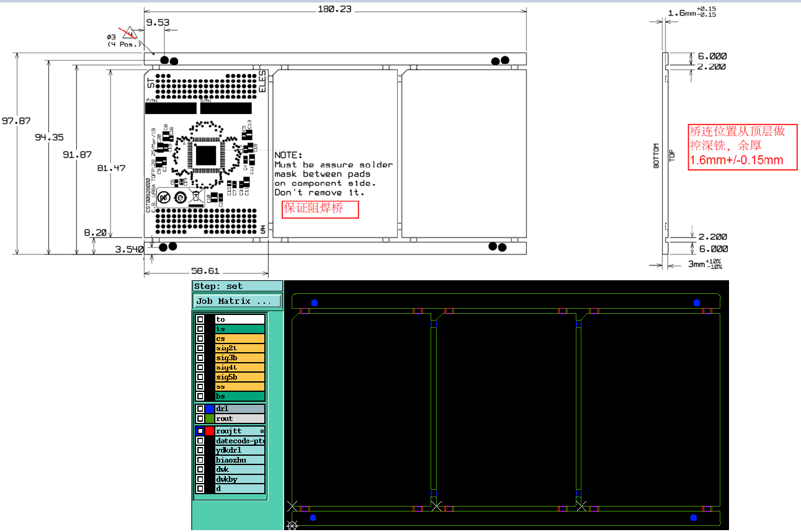The image size is (801, 532).
Task: Uncheck the roujtt layer checkbox
Action: click(200, 431)
